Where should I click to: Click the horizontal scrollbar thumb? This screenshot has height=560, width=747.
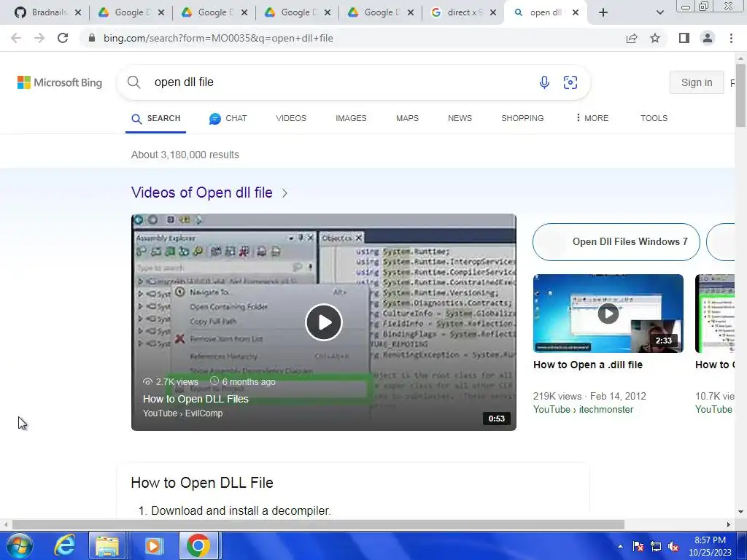[x=318, y=524]
